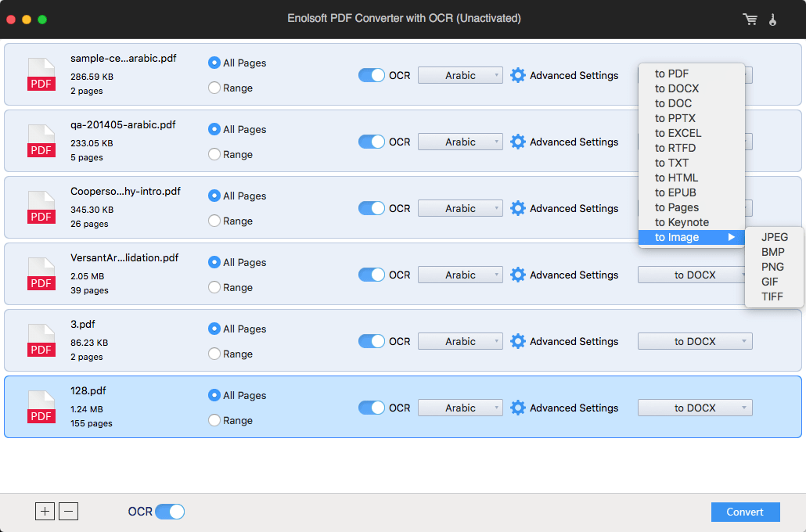Viewport: 806px width, 532px height.
Task: Remove selected file with minus button
Action: pyautogui.click(x=68, y=512)
